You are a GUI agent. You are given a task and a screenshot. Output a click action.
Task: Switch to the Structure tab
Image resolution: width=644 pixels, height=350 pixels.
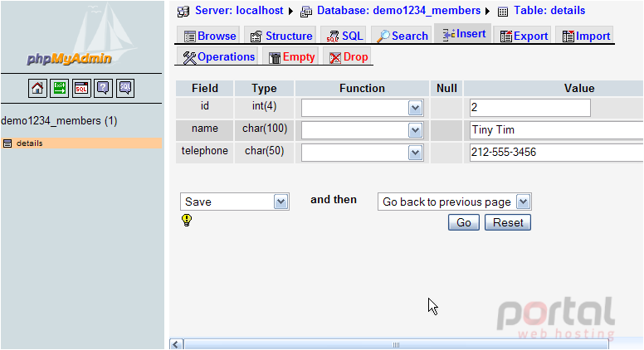coord(281,36)
